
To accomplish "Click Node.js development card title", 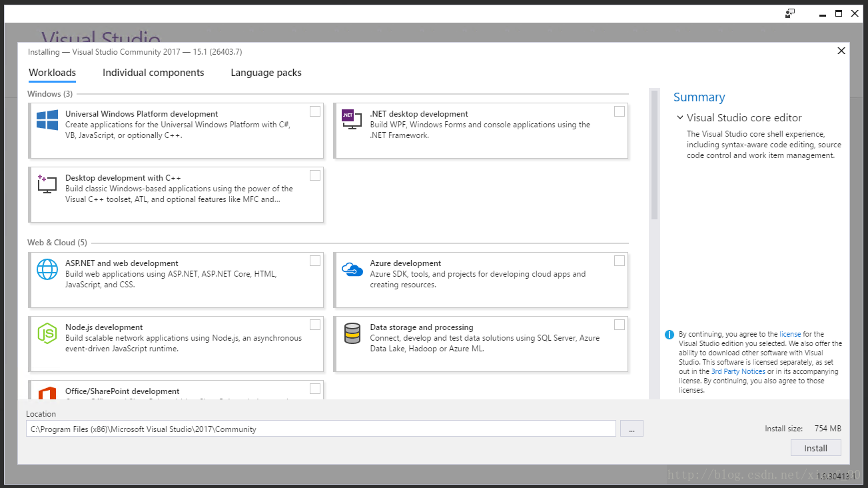I will tap(104, 327).
